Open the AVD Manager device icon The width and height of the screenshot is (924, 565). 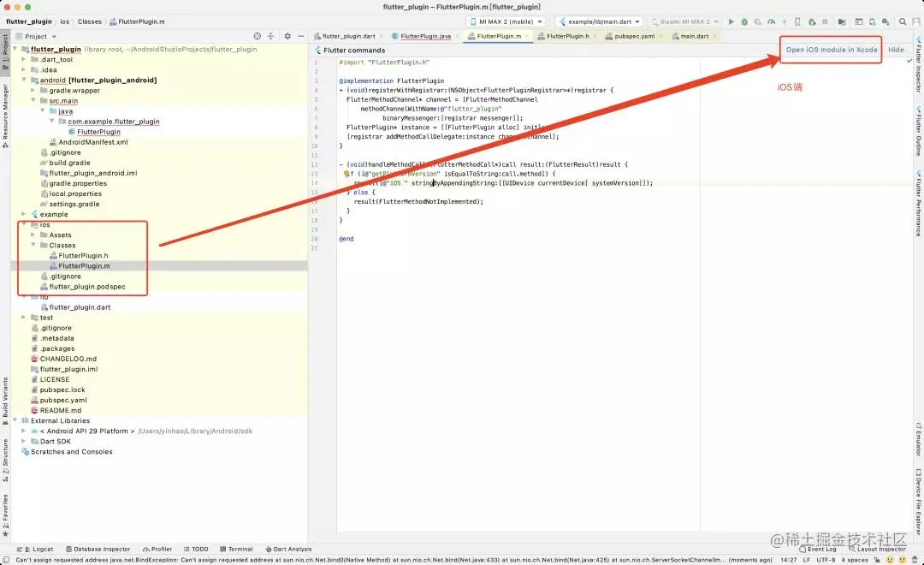(x=872, y=21)
